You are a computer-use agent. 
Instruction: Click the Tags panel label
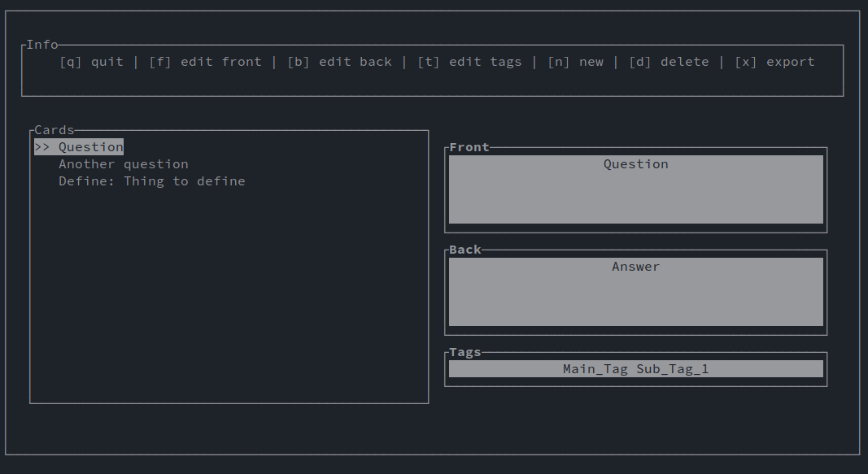click(x=465, y=352)
